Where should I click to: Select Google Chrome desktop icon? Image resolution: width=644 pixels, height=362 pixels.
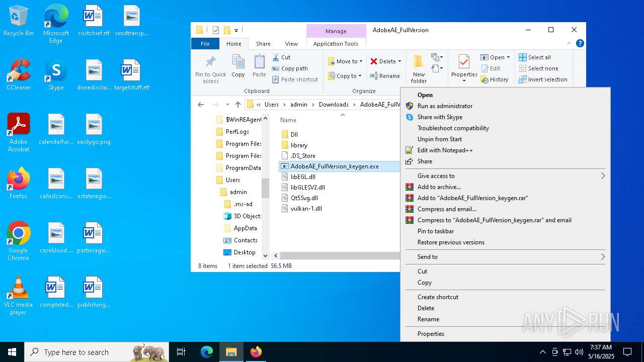pos(19,241)
